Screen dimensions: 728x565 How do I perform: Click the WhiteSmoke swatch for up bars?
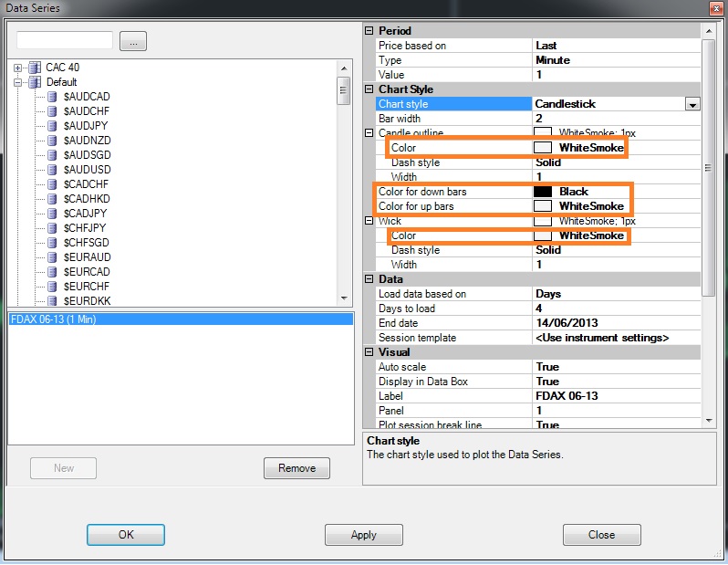(543, 206)
